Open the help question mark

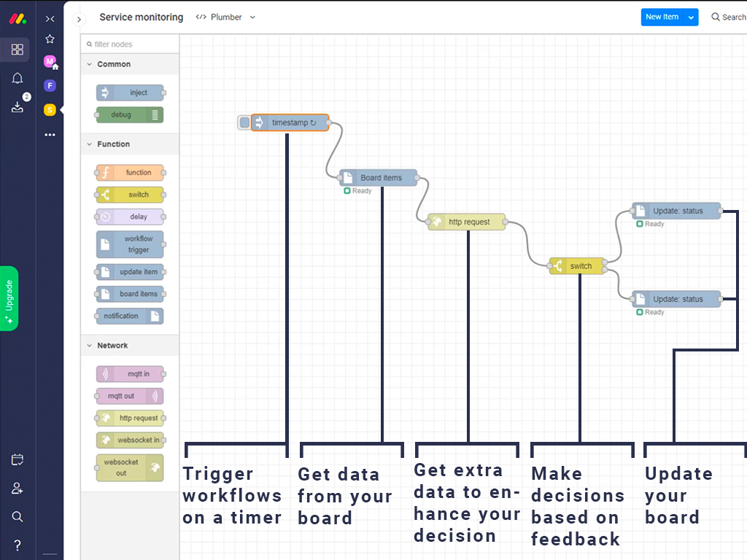coord(18,545)
